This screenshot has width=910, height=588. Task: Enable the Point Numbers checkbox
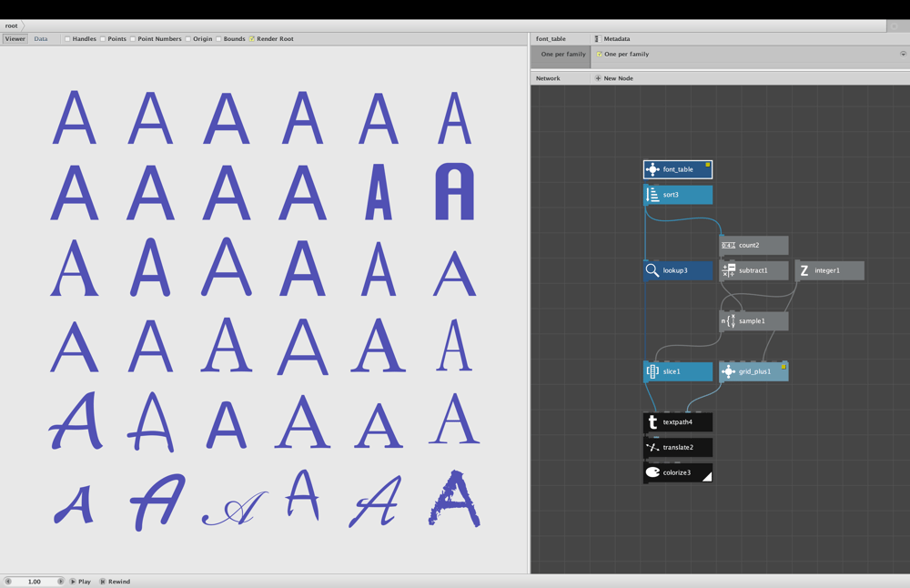click(x=133, y=39)
